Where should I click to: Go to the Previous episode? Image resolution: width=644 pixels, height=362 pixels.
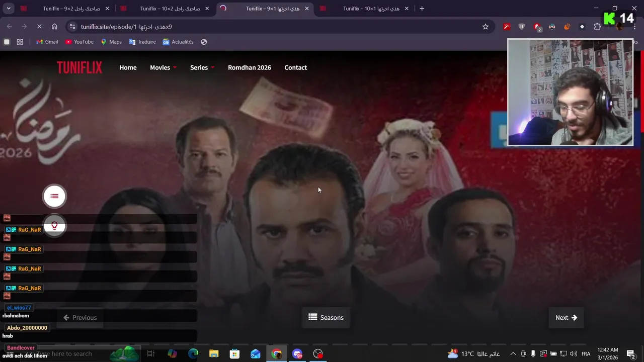click(x=80, y=317)
